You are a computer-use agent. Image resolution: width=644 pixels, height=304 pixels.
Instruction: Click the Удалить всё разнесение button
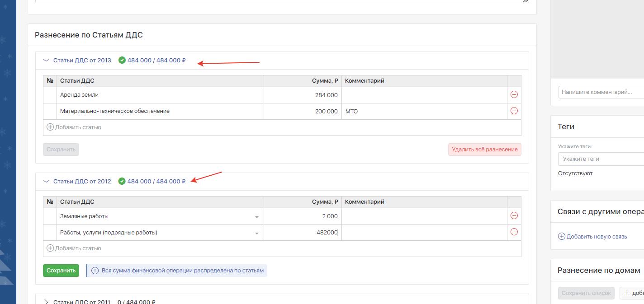tap(484, 150)
